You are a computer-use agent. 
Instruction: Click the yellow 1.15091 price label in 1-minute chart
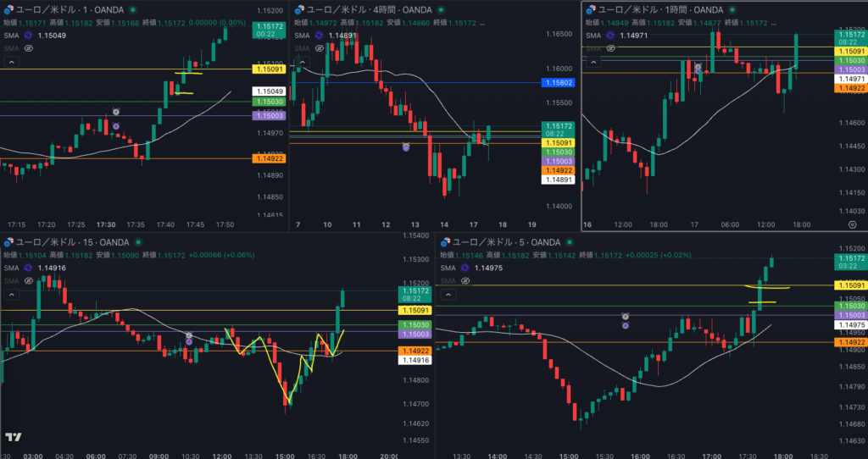point(268,69)
